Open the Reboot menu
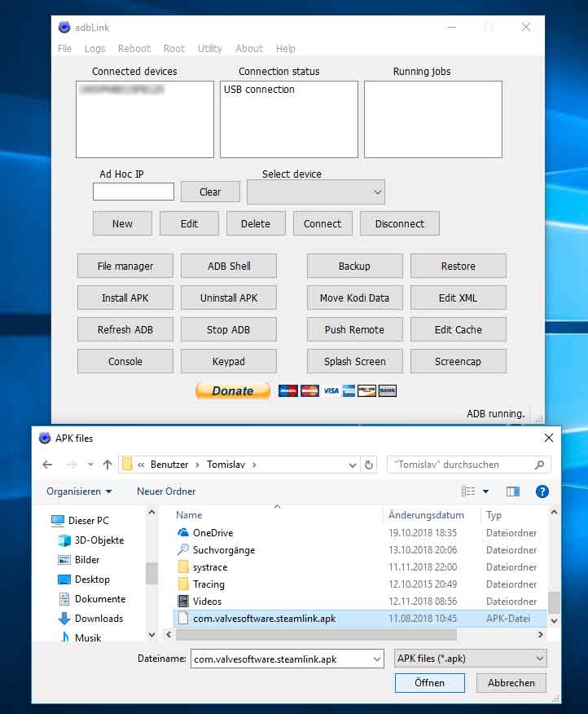Viewport: 588px width, 714px height. pos(134,49)
